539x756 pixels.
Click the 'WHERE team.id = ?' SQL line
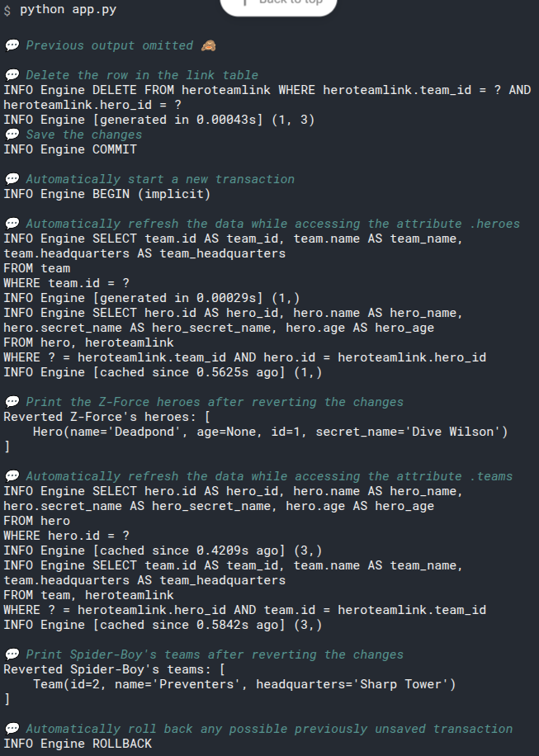66,283
